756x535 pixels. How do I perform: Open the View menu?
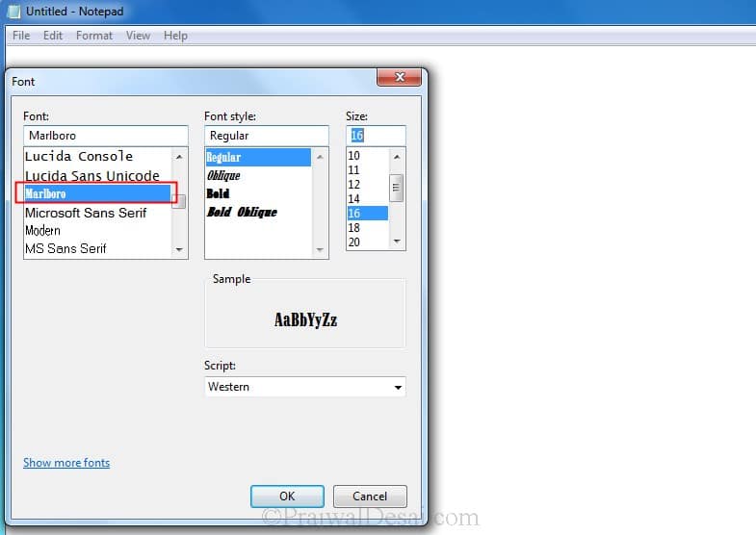(x=138, y=36)
